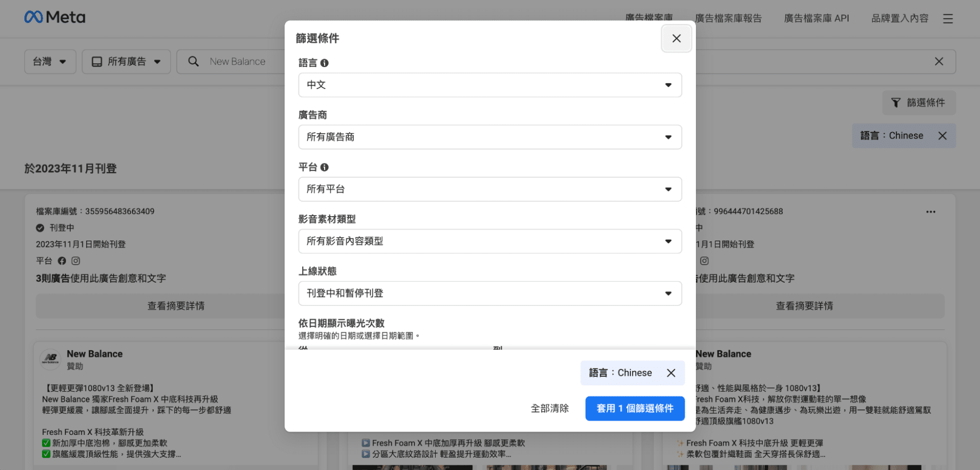Open the 台灣 country dropdown
980x470 pixels.
pos(50,62)
